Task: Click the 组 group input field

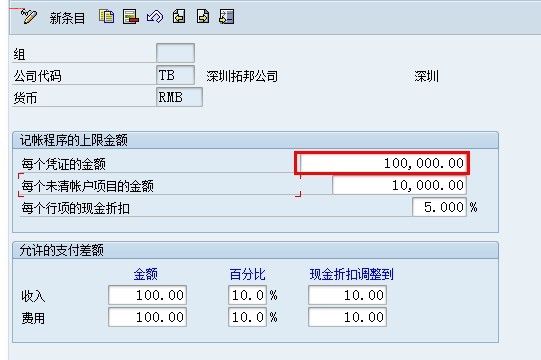Action: point(175,53)
